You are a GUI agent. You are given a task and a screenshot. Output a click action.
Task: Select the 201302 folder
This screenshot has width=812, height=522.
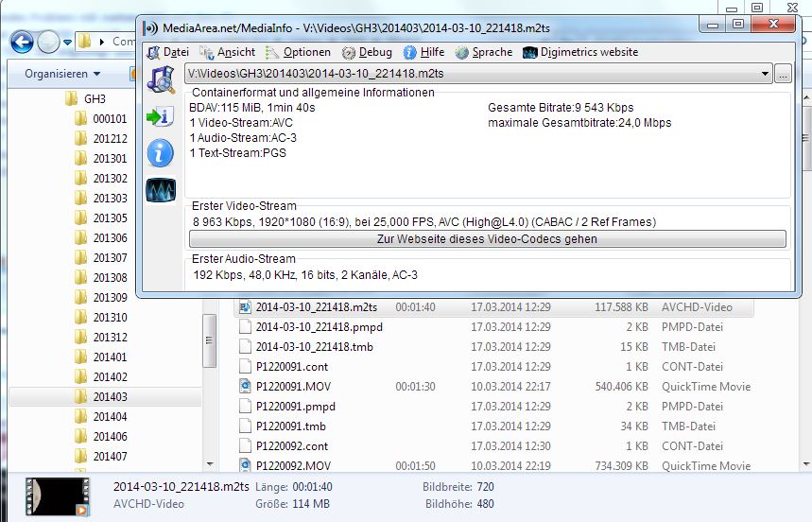(101, 178)
